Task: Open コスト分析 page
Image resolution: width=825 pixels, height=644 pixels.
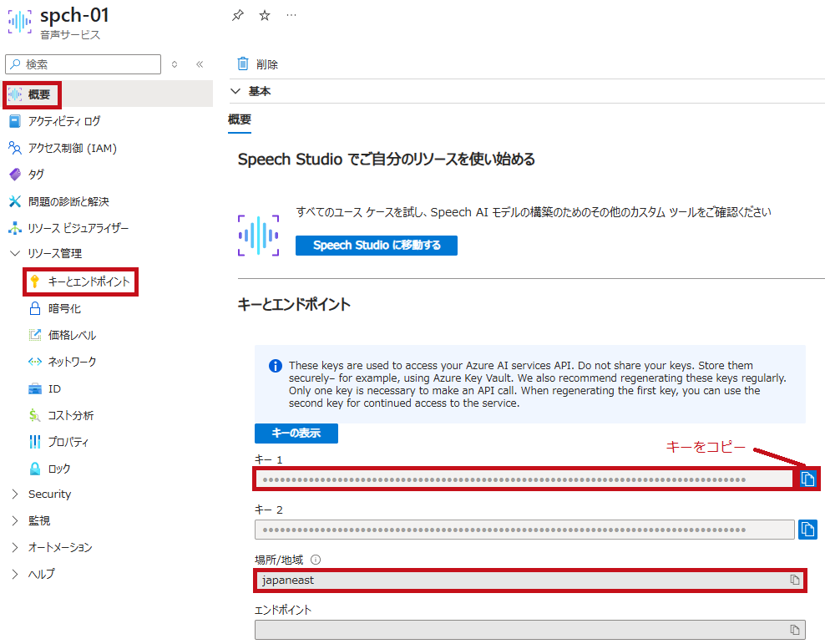Action: pos(70,415)
